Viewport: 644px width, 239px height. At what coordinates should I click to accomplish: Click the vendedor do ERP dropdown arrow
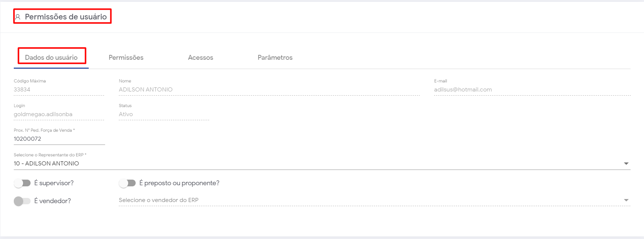pos(626,200)
